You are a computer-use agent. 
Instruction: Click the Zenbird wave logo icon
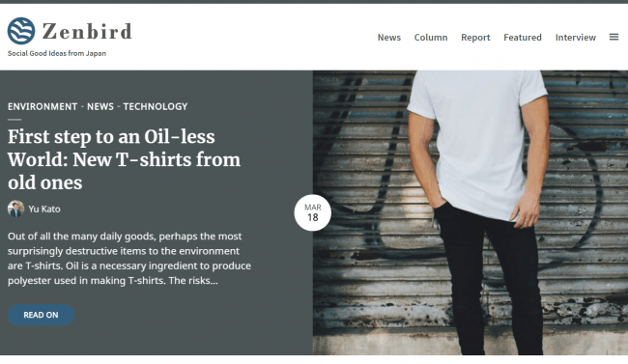click(x=21, y=31)
